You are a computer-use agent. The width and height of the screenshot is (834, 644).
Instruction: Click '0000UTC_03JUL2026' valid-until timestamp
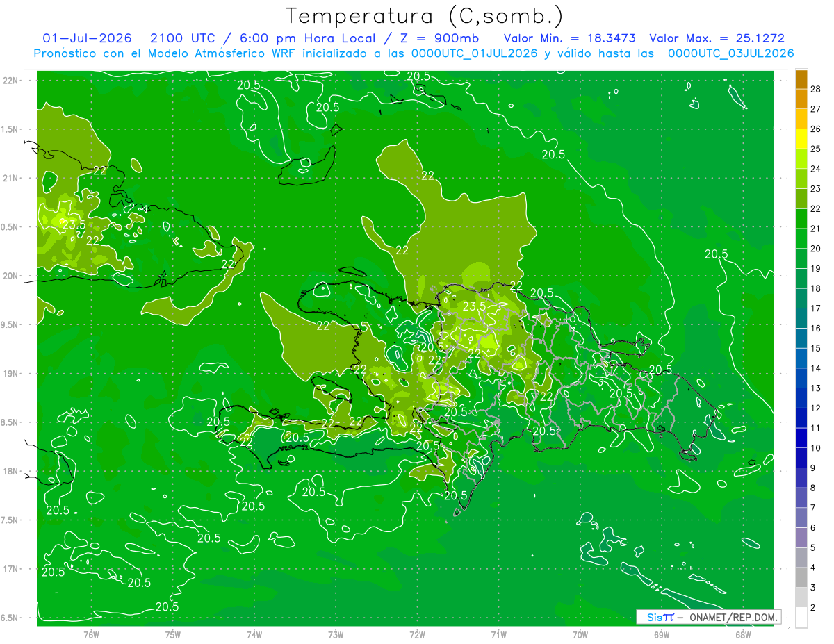(731, 53)
